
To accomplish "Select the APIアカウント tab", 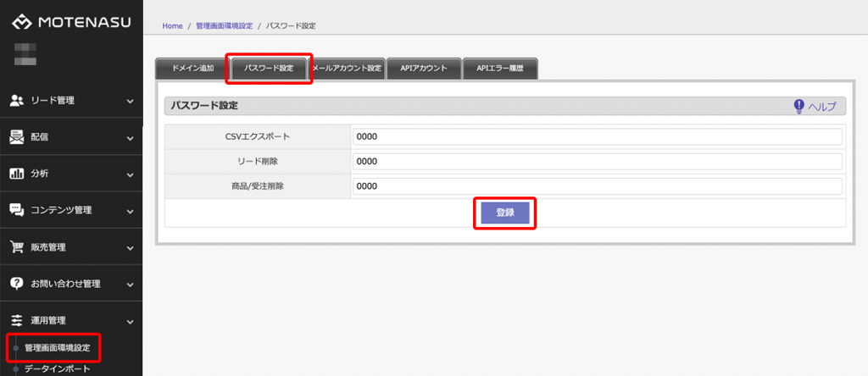I will [x=424, y=69].
